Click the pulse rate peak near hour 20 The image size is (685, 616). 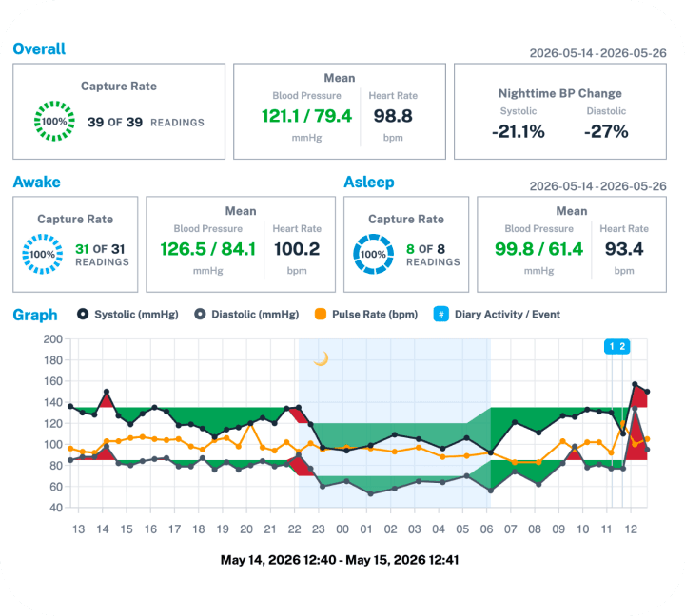tap(251, 423)
